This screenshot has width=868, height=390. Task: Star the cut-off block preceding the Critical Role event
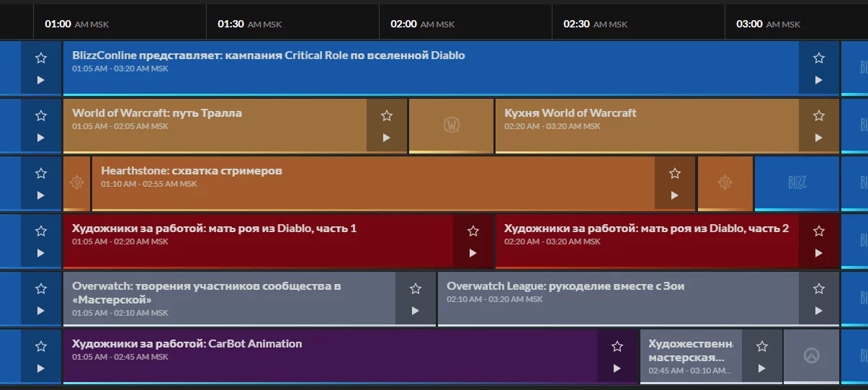point(41,58)
